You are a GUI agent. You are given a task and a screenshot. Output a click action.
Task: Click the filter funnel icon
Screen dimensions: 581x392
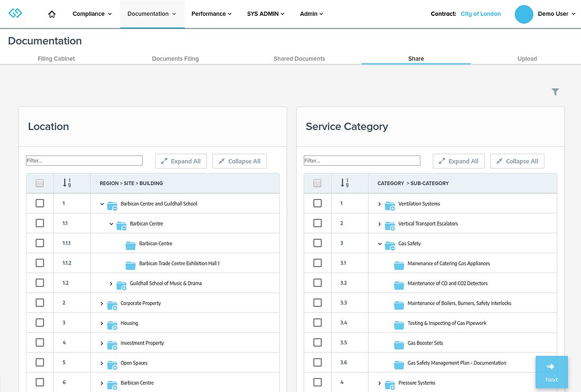tap(555, 92)
